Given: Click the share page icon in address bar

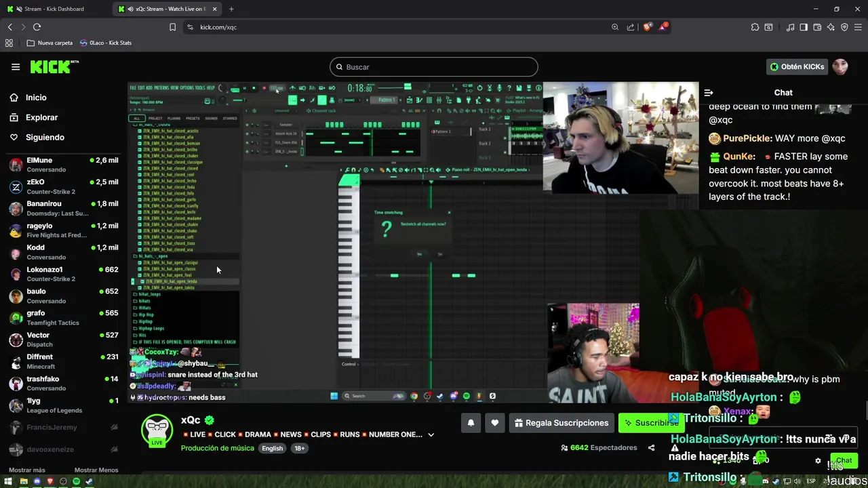Looking at the screenshot, I should [x=631, y=27].
